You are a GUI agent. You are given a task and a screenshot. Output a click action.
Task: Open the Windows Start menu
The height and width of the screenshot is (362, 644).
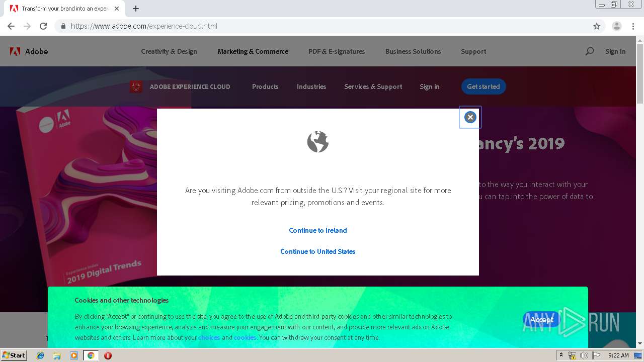point(14,355)
